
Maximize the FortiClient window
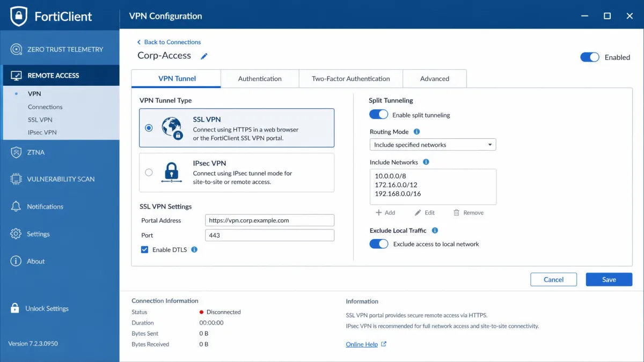tap(607, 16)
